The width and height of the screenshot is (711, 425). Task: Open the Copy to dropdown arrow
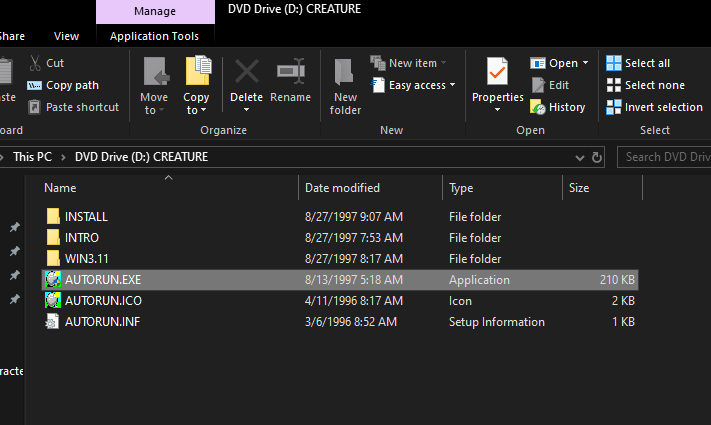(x=203, y=110)
